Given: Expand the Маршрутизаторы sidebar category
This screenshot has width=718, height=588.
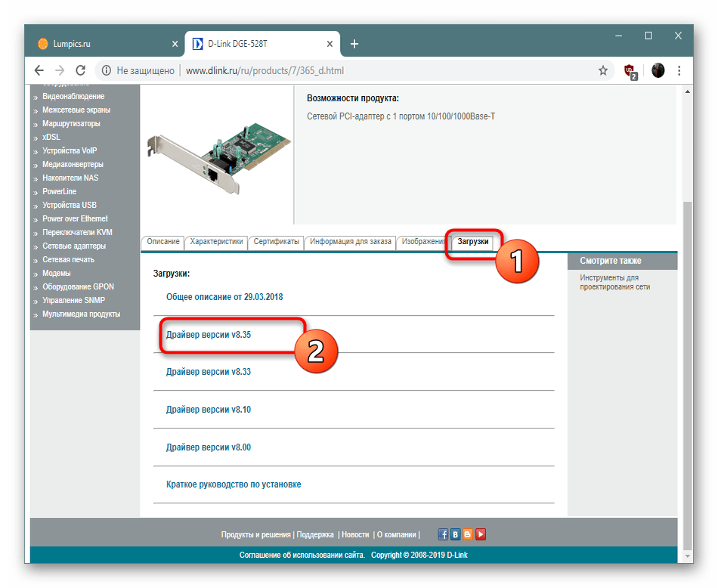Looking at the screenshot, I should (71, 124).
